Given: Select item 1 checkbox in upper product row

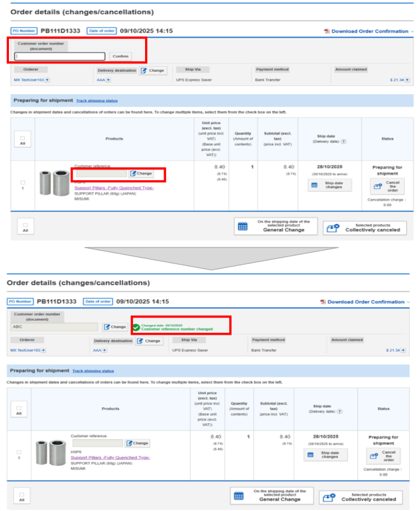Looking at the screenshot, I should (x=22, y=183).
